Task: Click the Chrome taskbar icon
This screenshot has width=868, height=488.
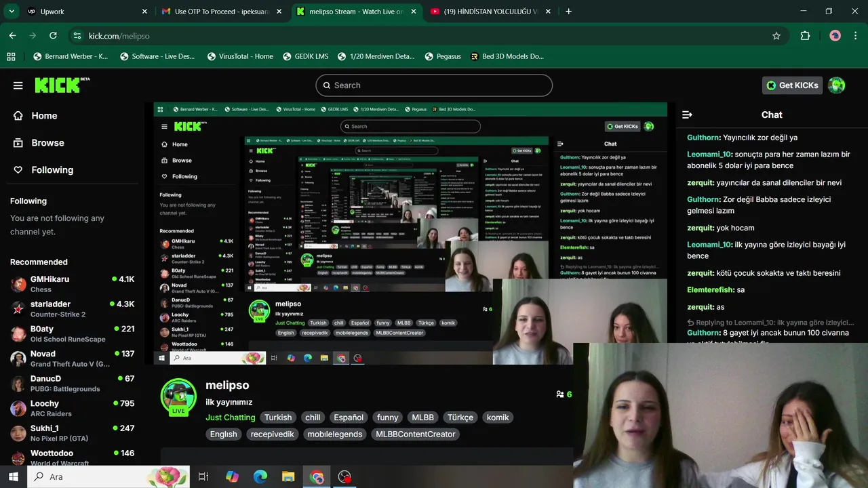Action: pos(317,476)
